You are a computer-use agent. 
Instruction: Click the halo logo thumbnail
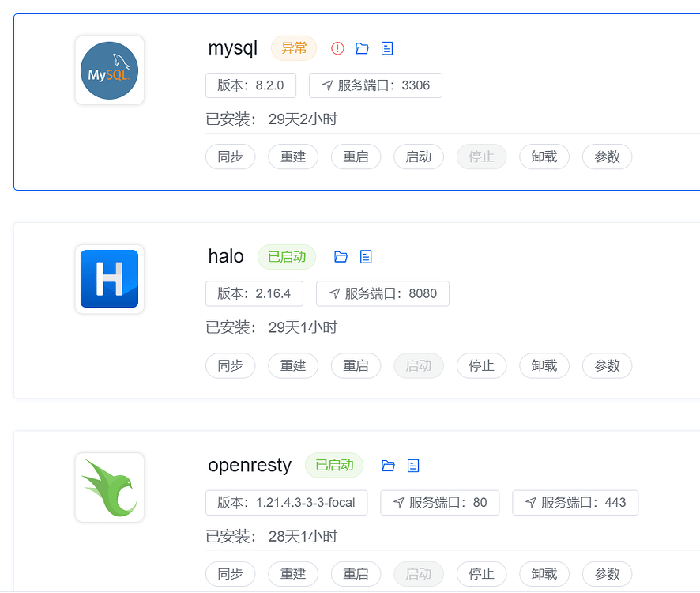click(x=109, y=279)
